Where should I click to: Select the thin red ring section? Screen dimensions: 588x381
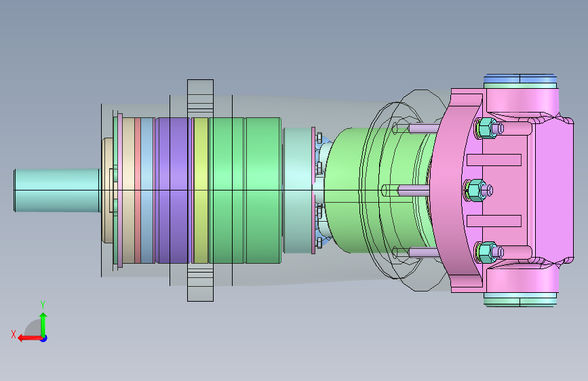[138, 190]
